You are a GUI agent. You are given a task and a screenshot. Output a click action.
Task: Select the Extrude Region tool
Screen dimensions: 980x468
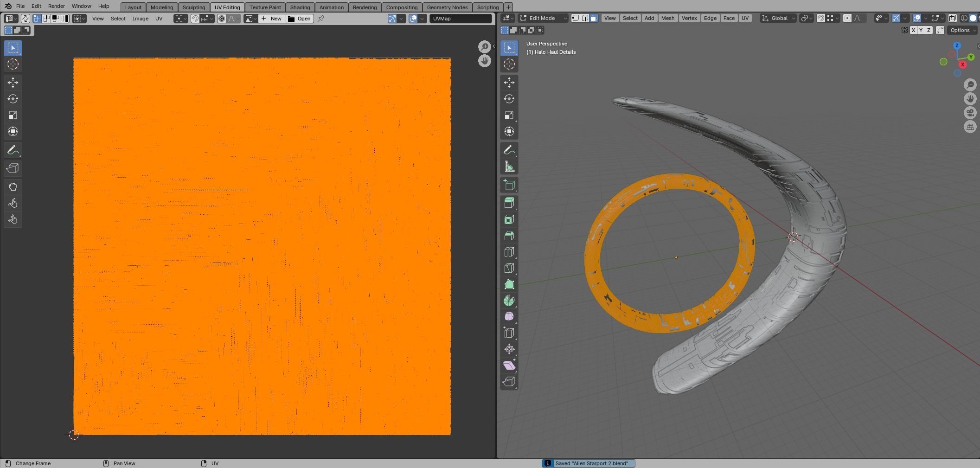point(509,203)
